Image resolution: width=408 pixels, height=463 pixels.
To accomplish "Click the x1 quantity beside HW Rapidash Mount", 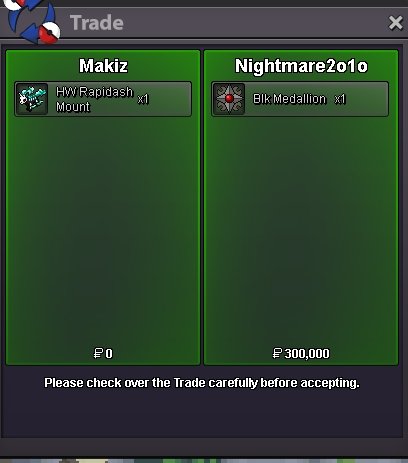I will (x=143, y=99).
